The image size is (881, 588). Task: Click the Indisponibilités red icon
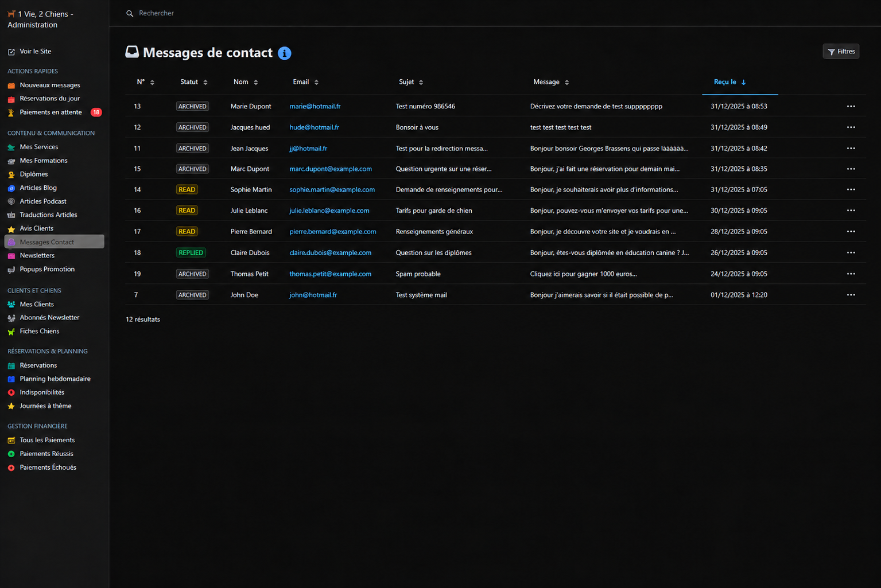click(x=11, y=392)
